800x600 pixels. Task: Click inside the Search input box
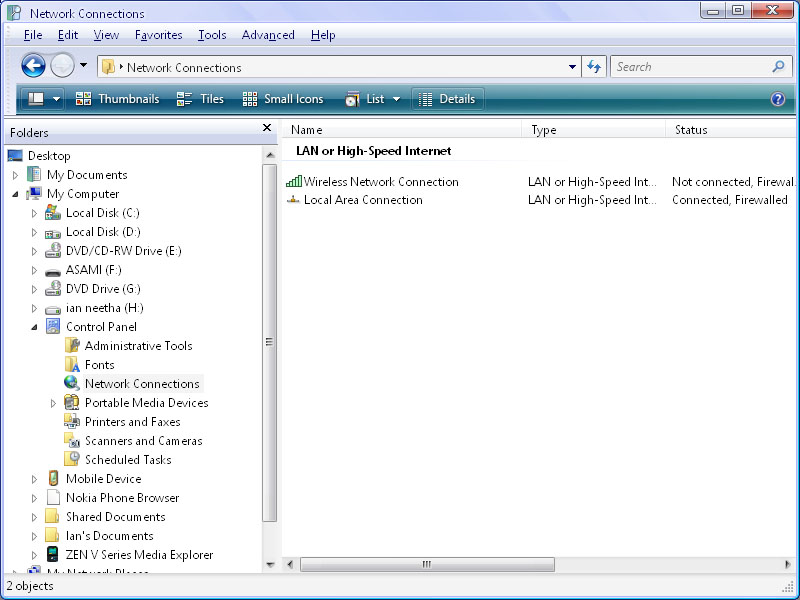click(690, 67)
